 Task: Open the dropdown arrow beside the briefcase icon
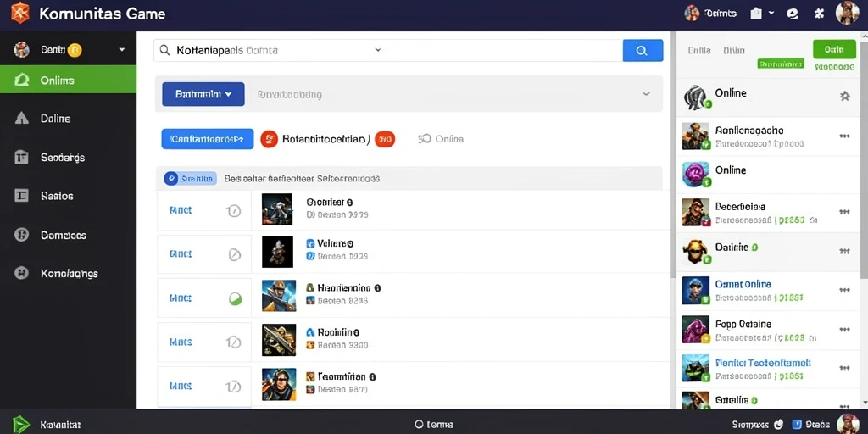coord(771,13)
